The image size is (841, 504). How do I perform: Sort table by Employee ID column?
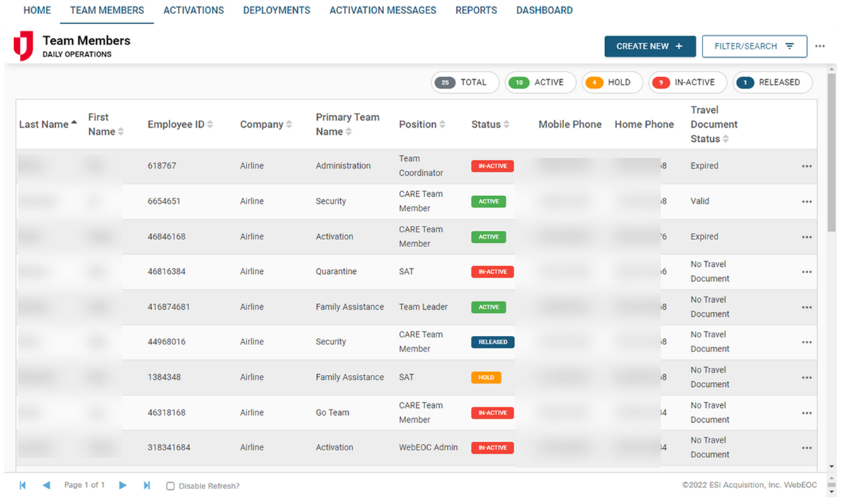tap(180, 124)
